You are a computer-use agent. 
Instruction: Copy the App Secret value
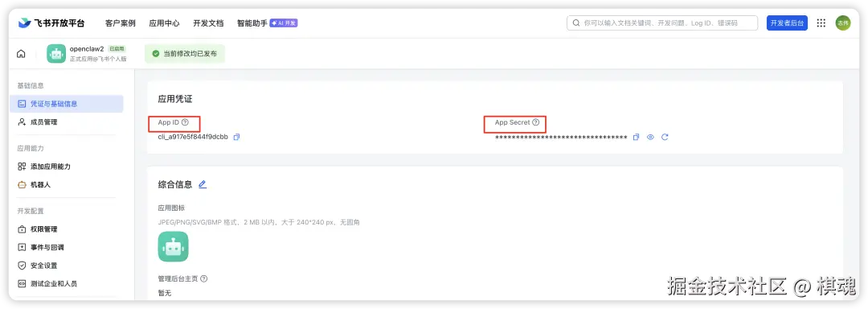point(636,137)
